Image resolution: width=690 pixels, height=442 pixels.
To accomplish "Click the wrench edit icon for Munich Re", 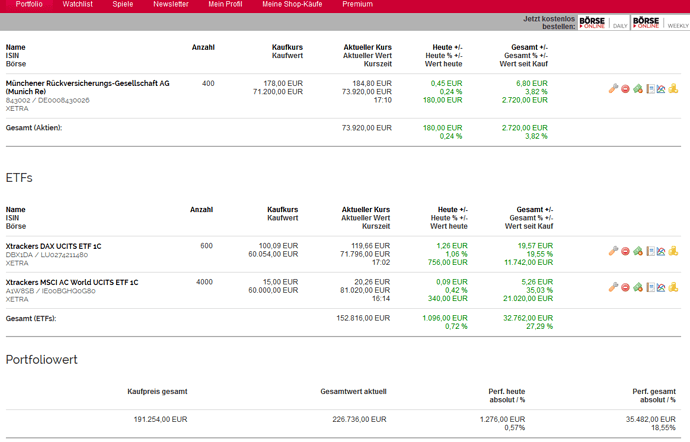I will tap(613, 89).
